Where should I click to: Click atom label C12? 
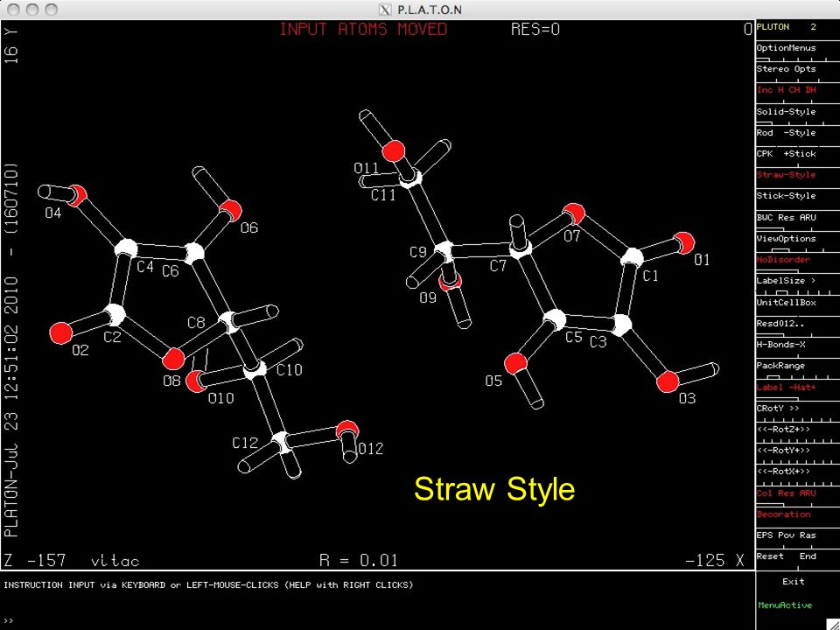click(245, 443)
